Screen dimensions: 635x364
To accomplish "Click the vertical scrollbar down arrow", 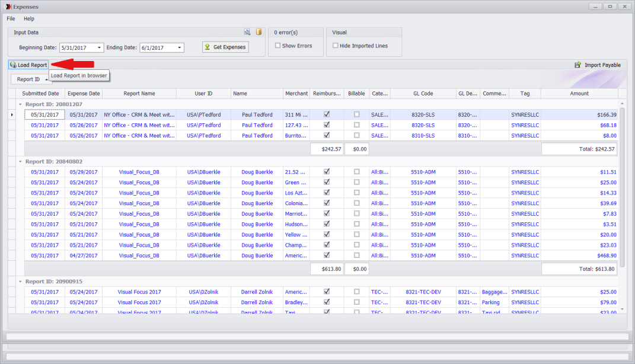I will coord(621,309).
